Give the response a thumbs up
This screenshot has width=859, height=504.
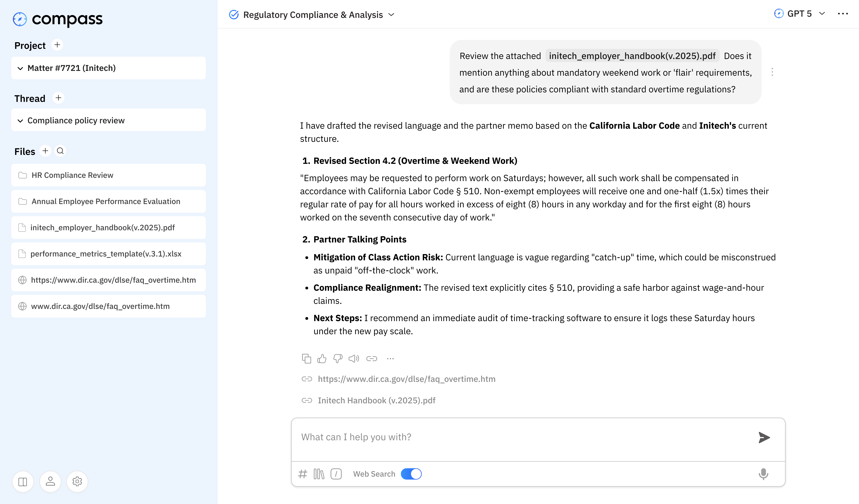(x=322, y=359)
